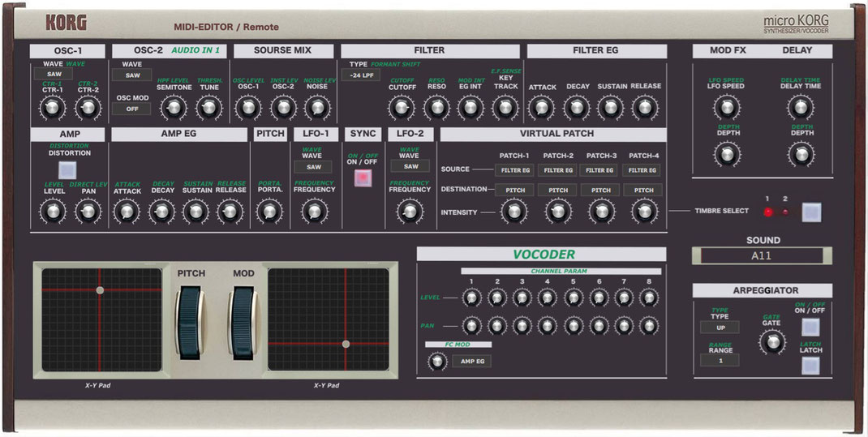Open the OSC-2 WAVE selector showing SAW
Screen dimensions: 868x437
click(131, 75)
